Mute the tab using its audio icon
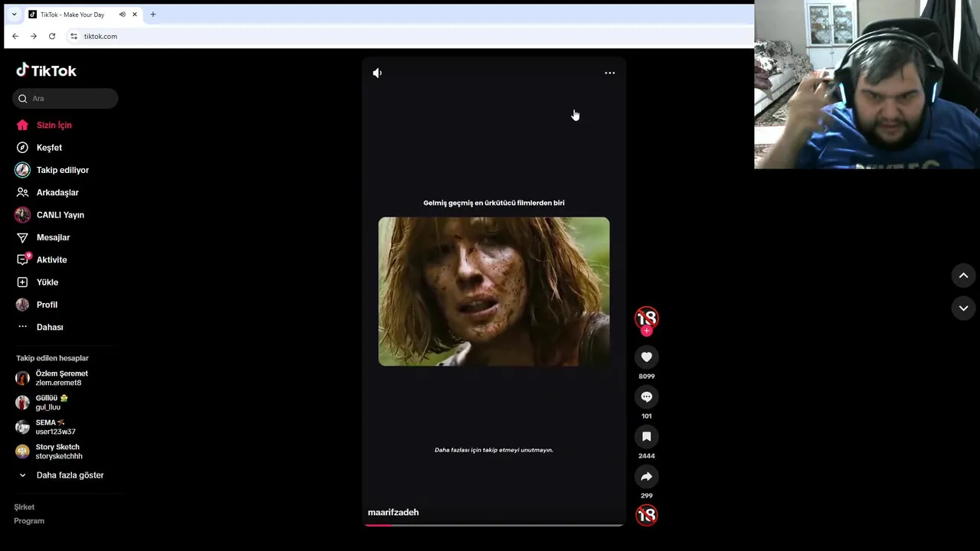This screenshot has width=980, height=551. pyautogui.click(x=122, y=15)
